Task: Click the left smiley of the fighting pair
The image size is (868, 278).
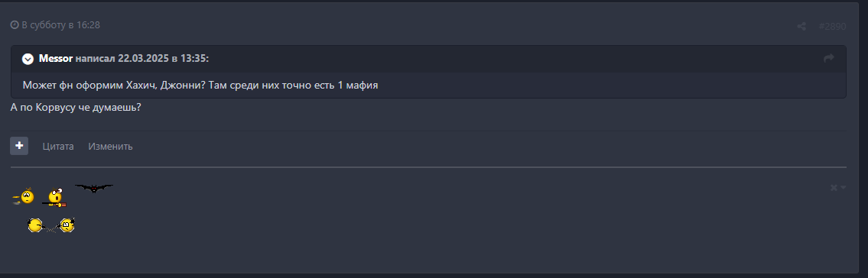Action: tap(36, 225)
